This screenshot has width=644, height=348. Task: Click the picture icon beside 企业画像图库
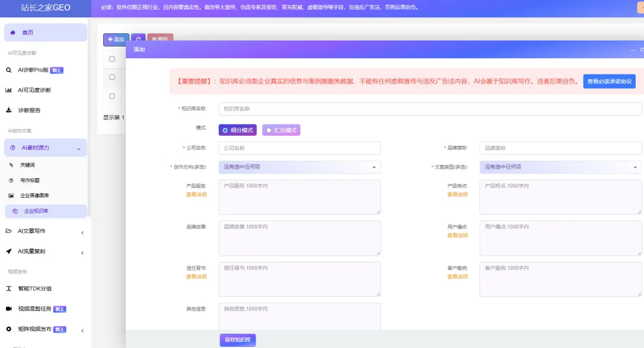click(11, 195)
